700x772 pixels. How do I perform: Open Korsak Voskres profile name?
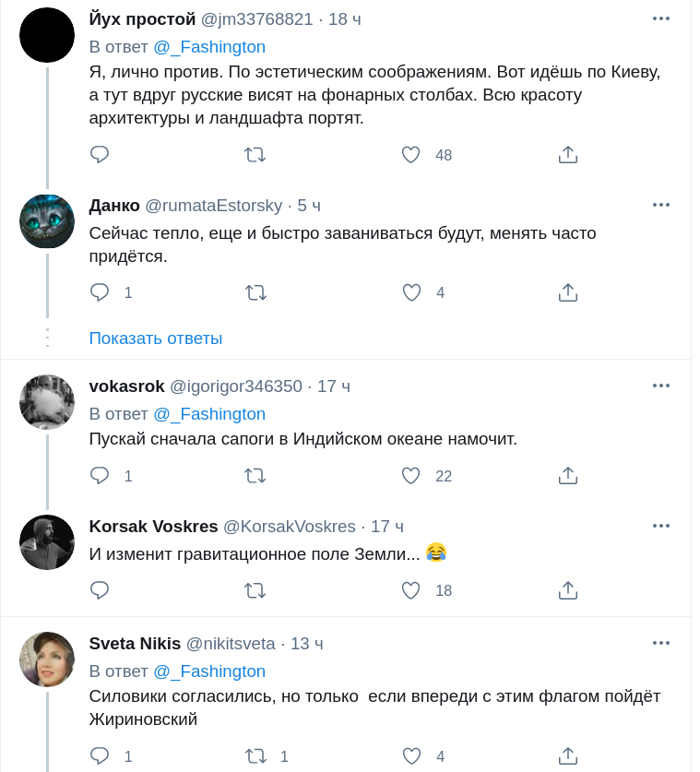pyautogui.click(x=153, y=527)
